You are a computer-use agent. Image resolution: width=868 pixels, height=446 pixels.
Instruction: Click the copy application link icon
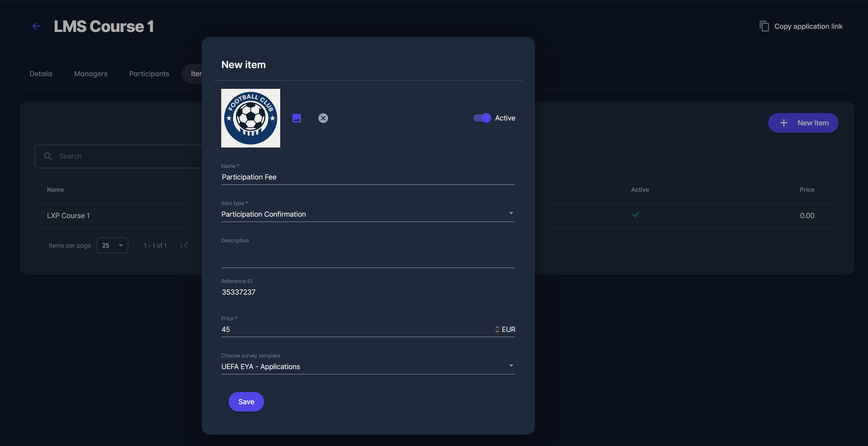[764, 26]
